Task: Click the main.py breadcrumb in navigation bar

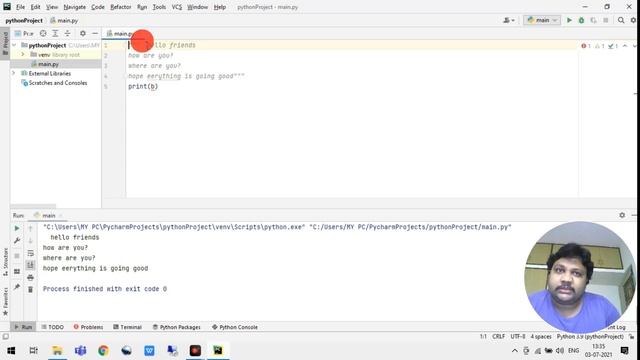Action: click(64, 20)
